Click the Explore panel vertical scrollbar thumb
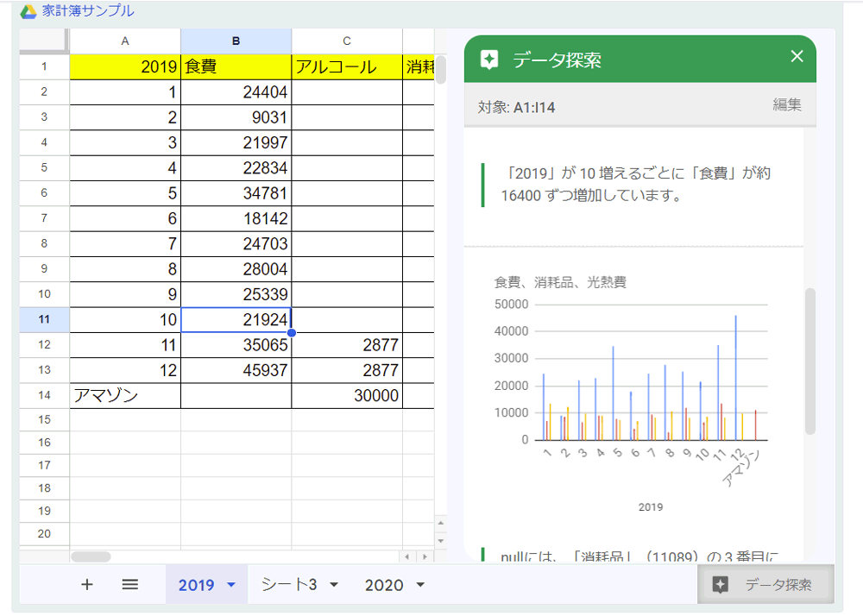 point(809,361)
